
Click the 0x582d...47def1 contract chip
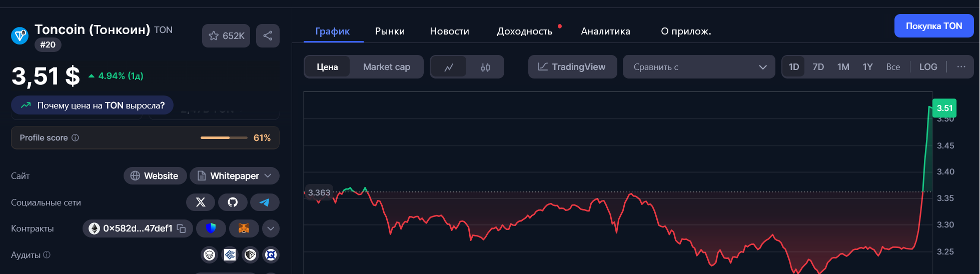(138, 228)
